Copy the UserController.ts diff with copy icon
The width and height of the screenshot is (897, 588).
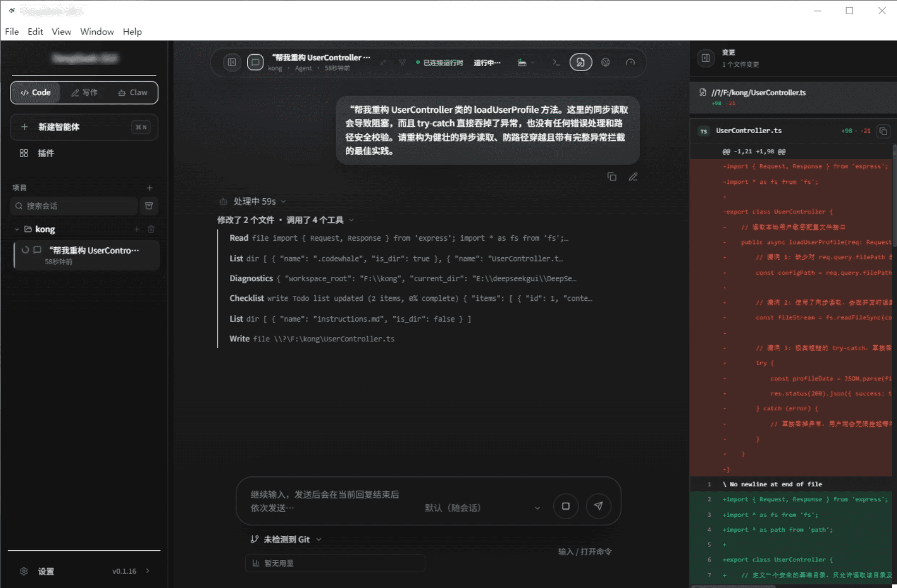(883, 131)
